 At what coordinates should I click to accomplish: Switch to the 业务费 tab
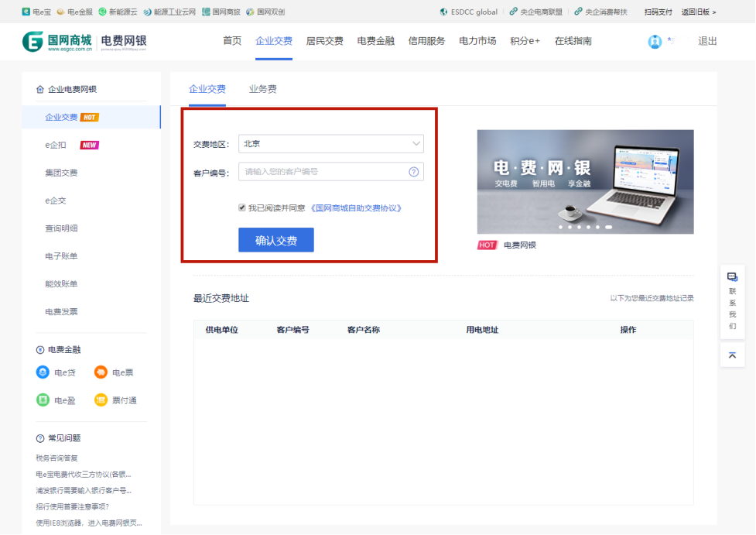click(263, 89)
